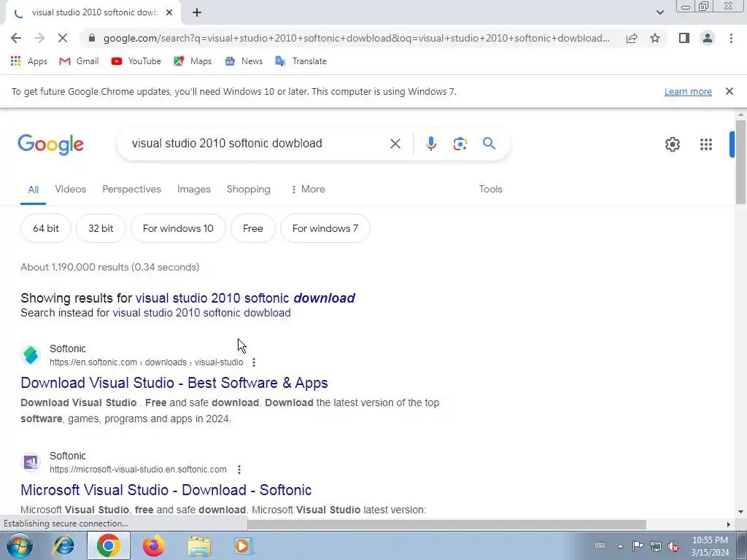
Task: Expand the Chrome tab search dropdown arrow
Action: click(659, 13)
